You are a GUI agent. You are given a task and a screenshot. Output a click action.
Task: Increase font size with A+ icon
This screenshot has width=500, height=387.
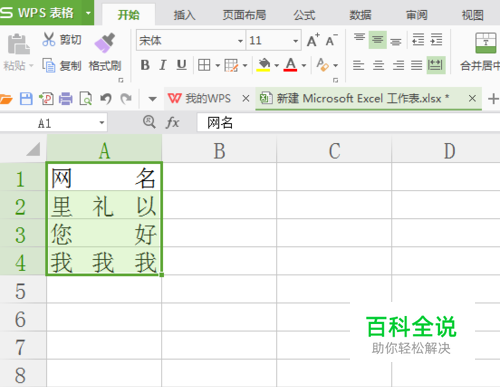pyautogui.click(x=313, y=40)
